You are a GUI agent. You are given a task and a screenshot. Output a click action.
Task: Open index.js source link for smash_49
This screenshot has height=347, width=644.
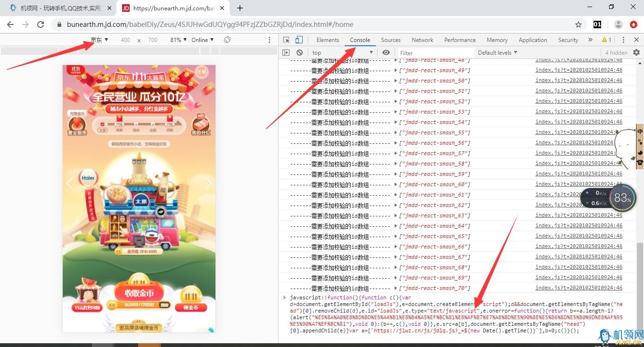(578, 70)
